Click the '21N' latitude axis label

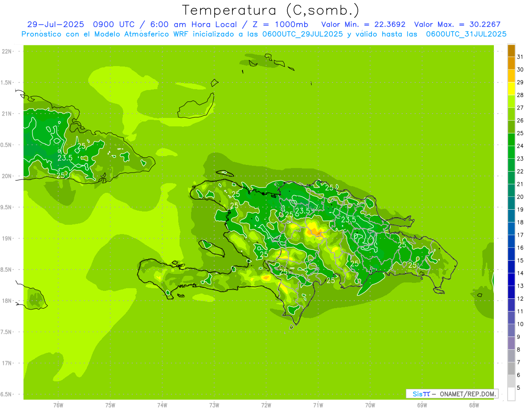[7, 114]
